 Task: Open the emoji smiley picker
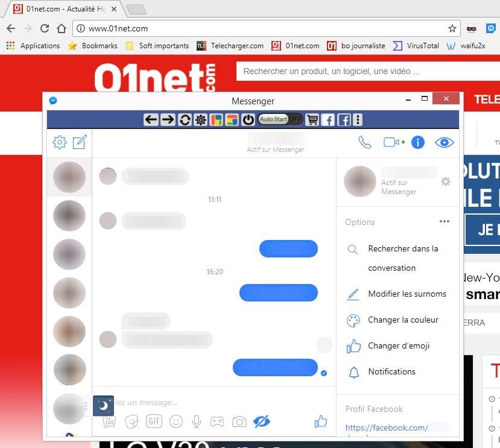(x=176, y=421)
